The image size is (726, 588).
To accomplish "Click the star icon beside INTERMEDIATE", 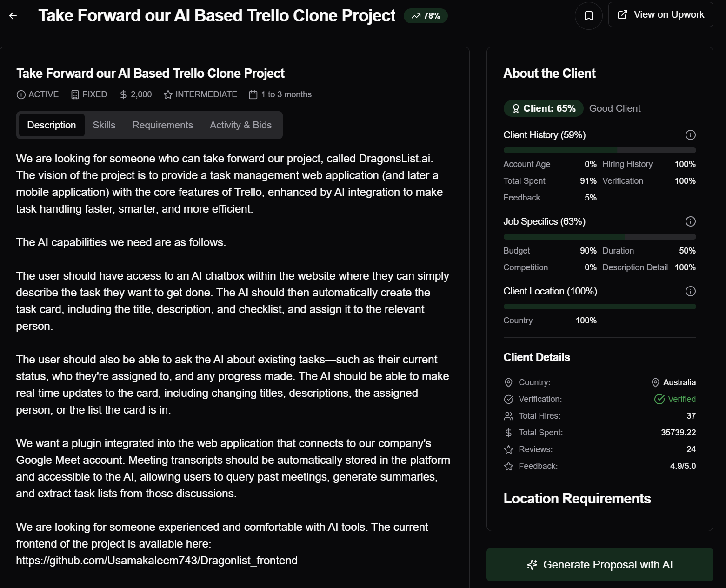I will (168, 94).
